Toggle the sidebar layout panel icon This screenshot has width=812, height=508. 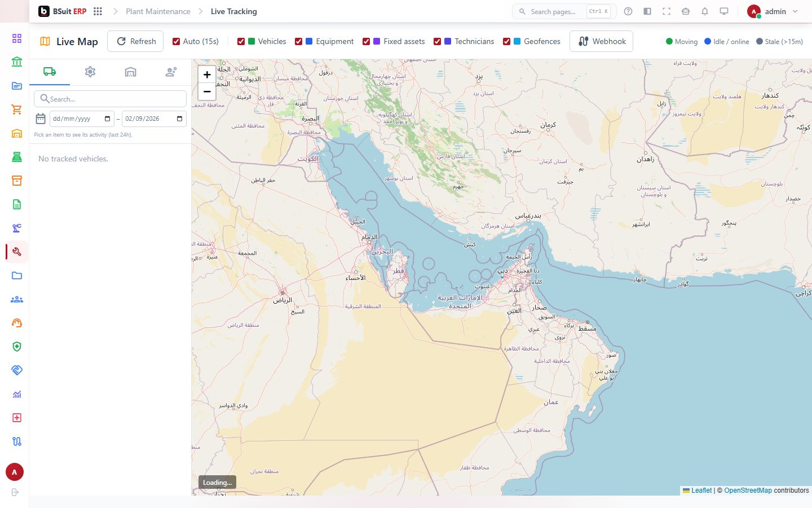click(x=647, y=11)
